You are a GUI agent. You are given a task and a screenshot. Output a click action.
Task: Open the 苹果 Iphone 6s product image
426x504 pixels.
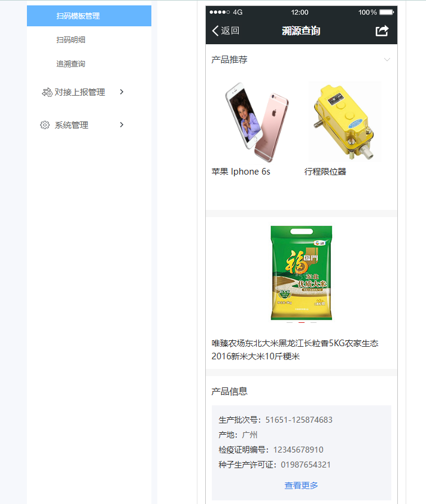[256, 122]
